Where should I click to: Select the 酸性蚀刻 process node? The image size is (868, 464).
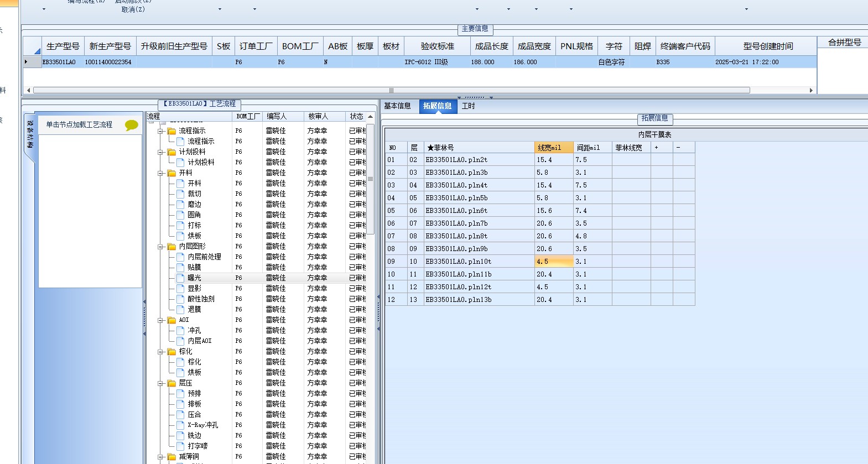click(201, 299)
